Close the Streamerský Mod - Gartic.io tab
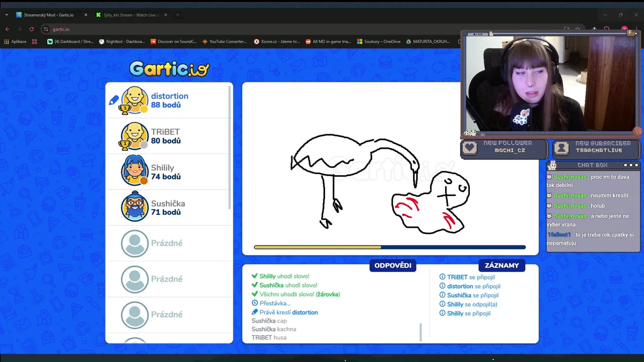Image resolution: width=644 pixels, height=362 pixels. click(x=86, y=15)
